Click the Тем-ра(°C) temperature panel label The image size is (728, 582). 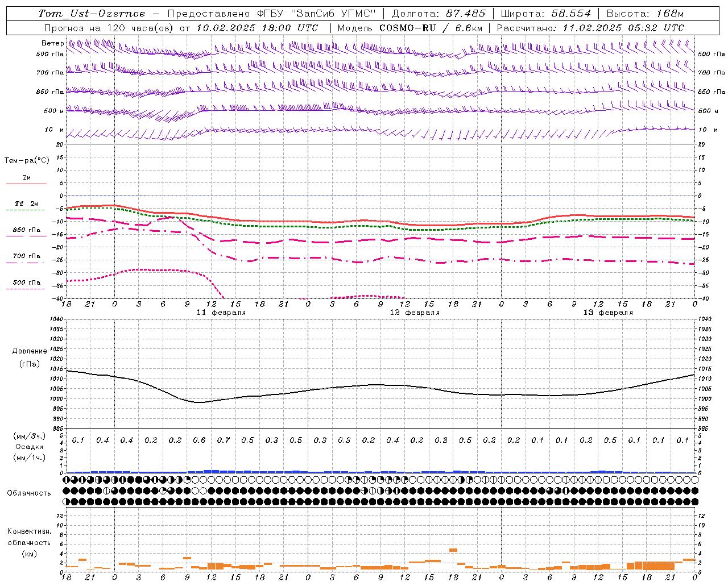(x=27, y=161)
